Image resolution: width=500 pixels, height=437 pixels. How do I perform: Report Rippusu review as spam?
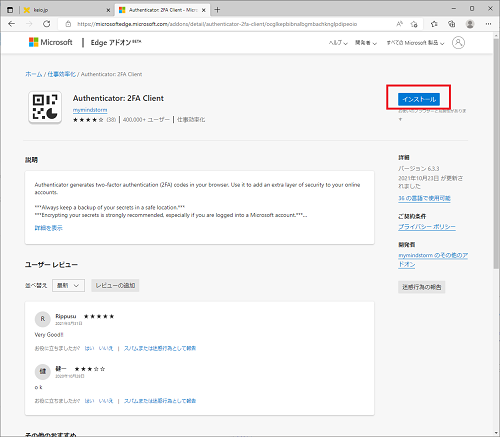click(160, 348)
